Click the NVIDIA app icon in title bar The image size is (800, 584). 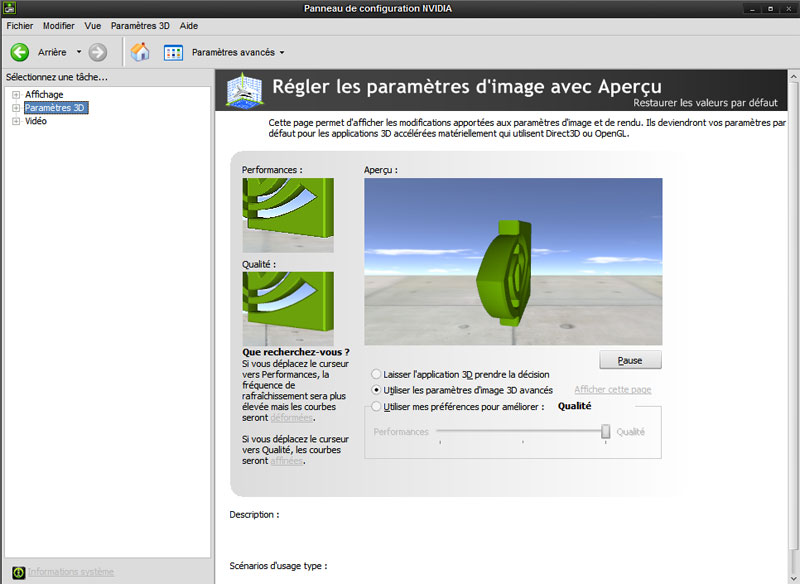[x=9, y=8]
